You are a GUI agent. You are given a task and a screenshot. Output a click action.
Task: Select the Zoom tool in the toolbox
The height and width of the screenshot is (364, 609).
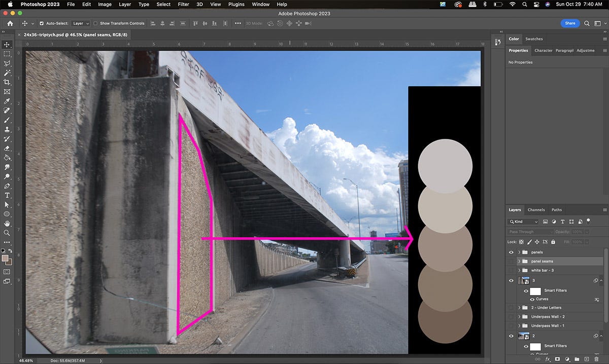[7, 233]
